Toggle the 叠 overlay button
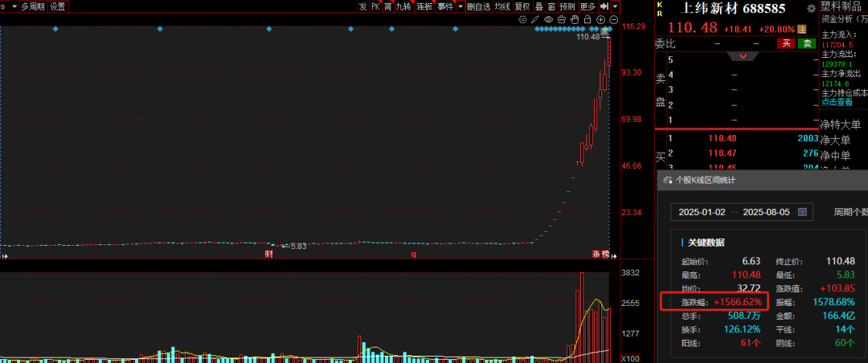 click(538, 6)
